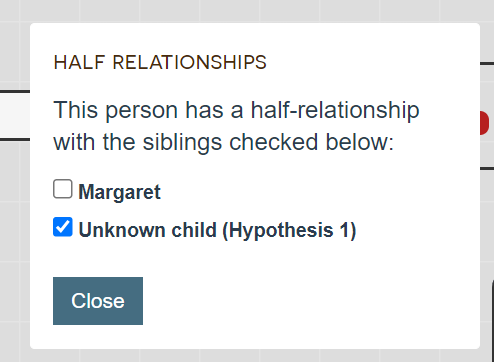Click the black connector line right of Margaret
494x362 pixels.
click(x=487, y=168)
